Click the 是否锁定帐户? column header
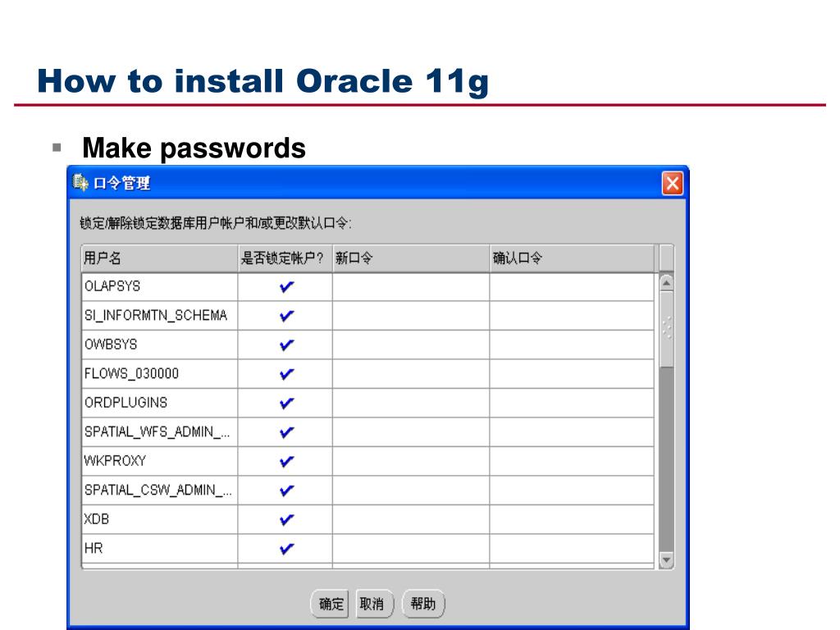 (x=285, y=258)
